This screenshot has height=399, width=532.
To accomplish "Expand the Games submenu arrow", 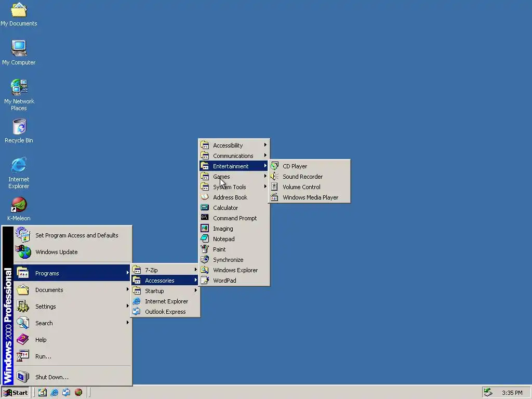I will pyautogui.click(x=265, y=176).
